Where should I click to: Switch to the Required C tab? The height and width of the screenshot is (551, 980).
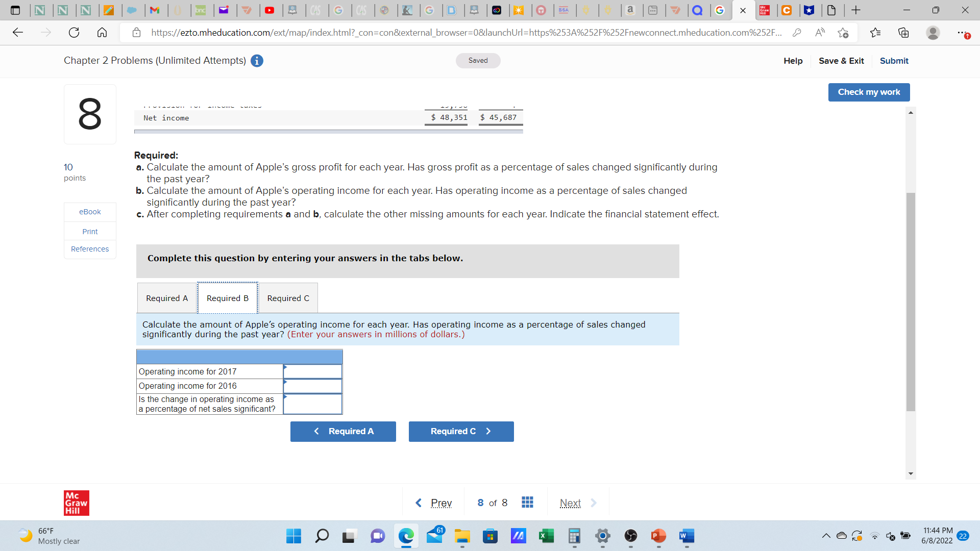coord(288,298)
